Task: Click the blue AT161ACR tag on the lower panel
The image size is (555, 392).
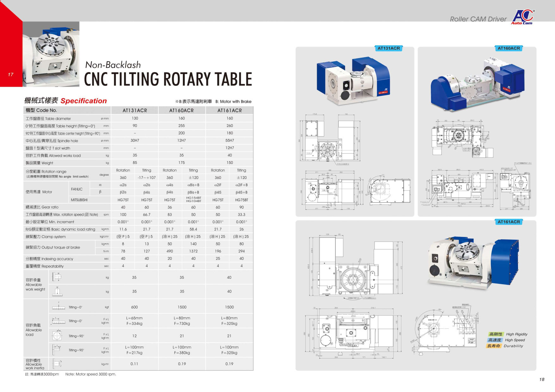Action: pos(508,222)
